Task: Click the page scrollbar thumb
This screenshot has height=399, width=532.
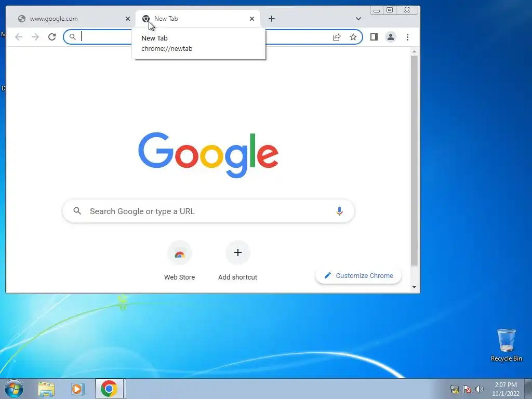Action: click(x=414, y=161)
